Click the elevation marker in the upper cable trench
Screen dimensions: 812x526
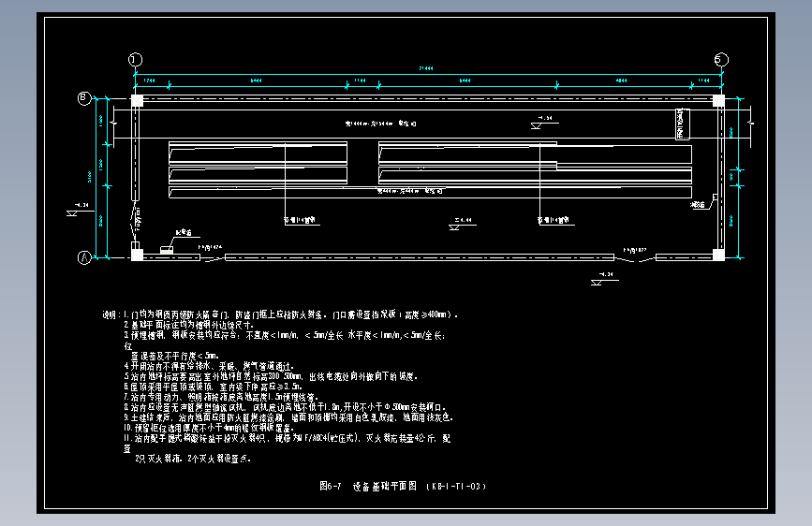(x=544, y=123)
